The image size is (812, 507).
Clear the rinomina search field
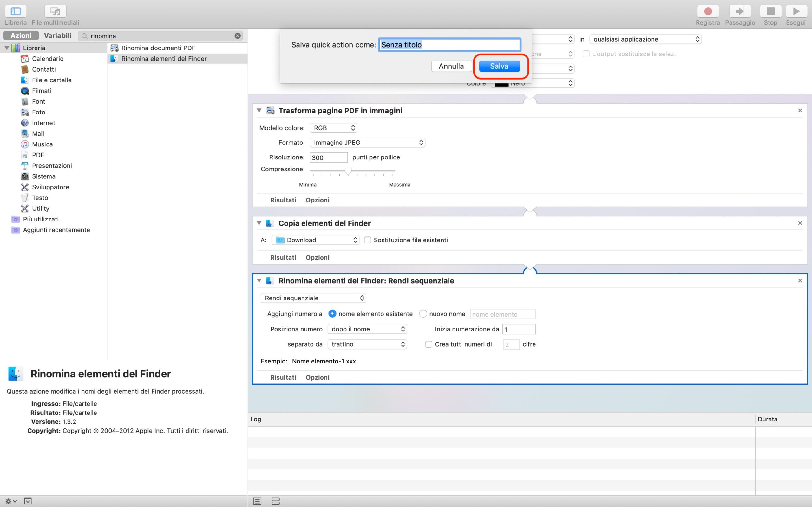[x=238, y=36]
